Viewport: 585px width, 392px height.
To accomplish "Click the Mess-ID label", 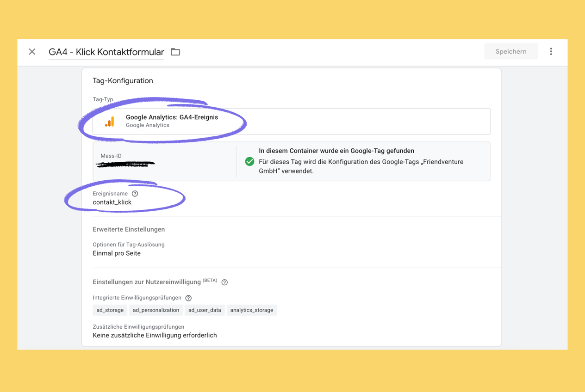I will (111, 156).
